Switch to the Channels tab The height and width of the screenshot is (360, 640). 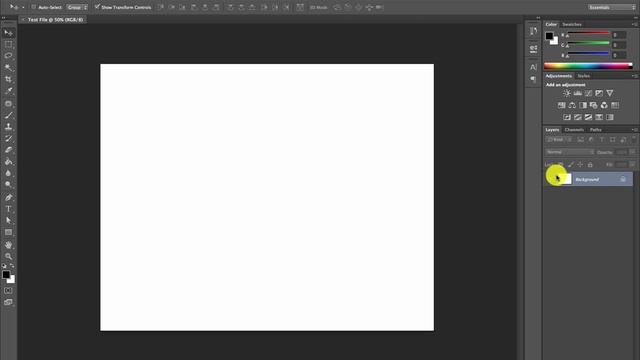(574, 129)
